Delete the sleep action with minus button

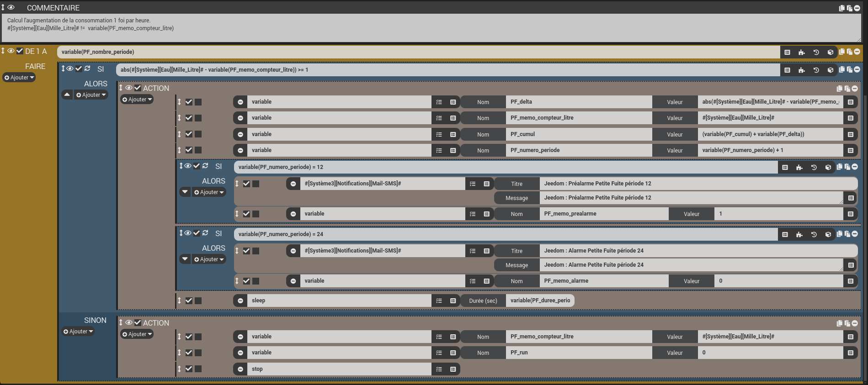(240, 301)
